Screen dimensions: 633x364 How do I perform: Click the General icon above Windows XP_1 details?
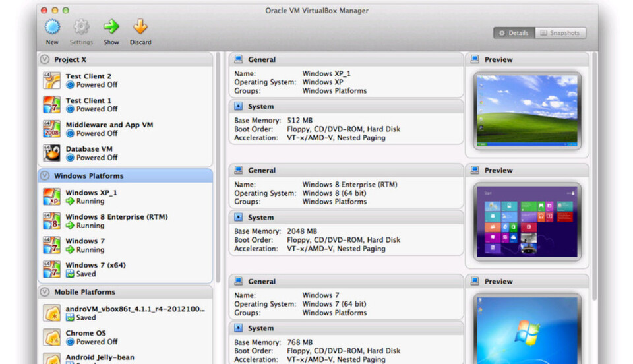(x=239, y=59)
